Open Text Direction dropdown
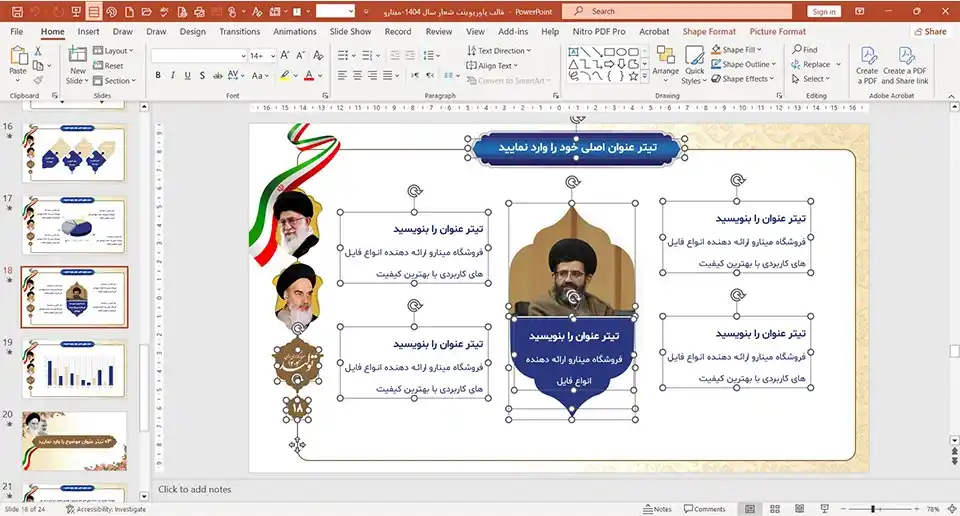The image size is (960, 516). (498, 51)
